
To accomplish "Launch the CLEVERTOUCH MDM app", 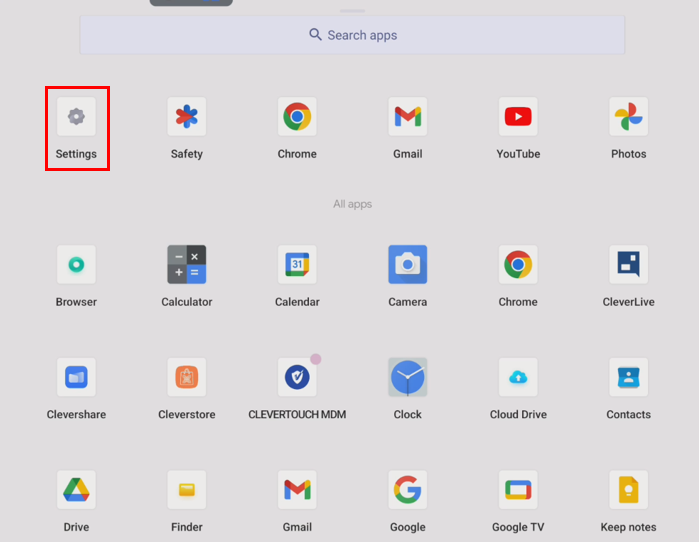I will (297, 378).
